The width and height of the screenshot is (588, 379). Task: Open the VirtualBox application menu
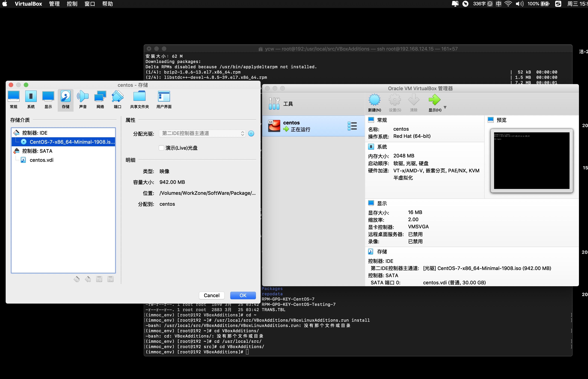click(28, 4)
